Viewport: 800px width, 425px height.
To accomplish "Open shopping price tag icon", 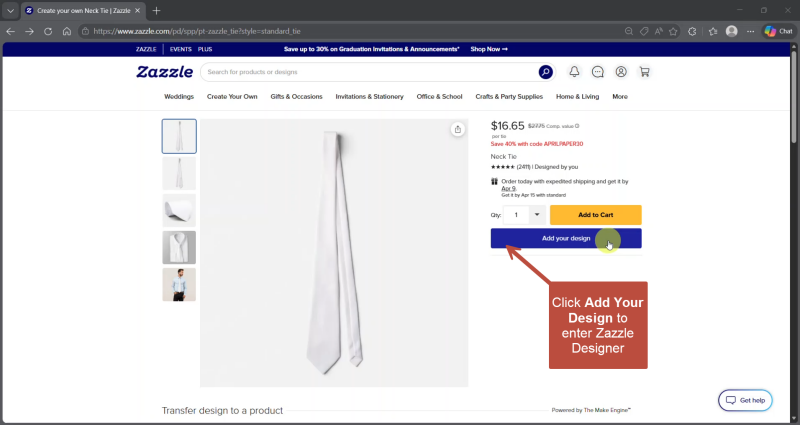I will [644, 32].
